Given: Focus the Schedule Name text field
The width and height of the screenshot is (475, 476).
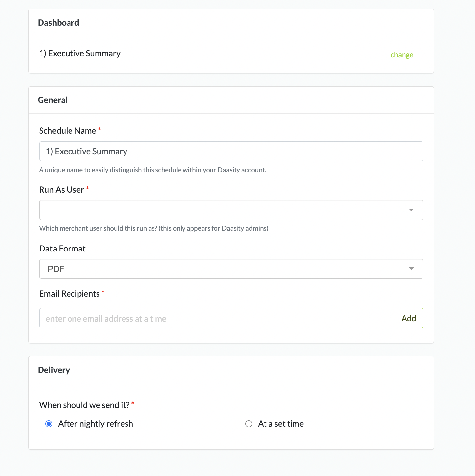Looking at the screenshot, I should pyautogui.click(x=231, y=151).
